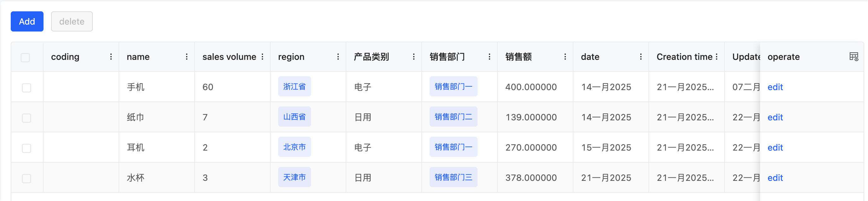
Task: Open the region column options menu
Action: point(338,57)
